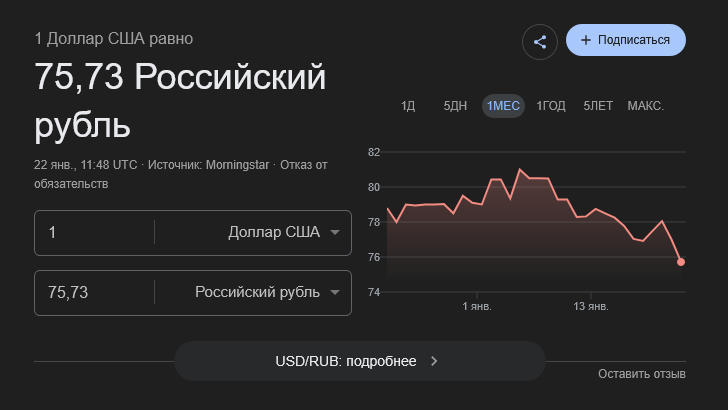Click the dollar amount input field
The width and height of the screenshot is (728, 410).
click(95, 232)
